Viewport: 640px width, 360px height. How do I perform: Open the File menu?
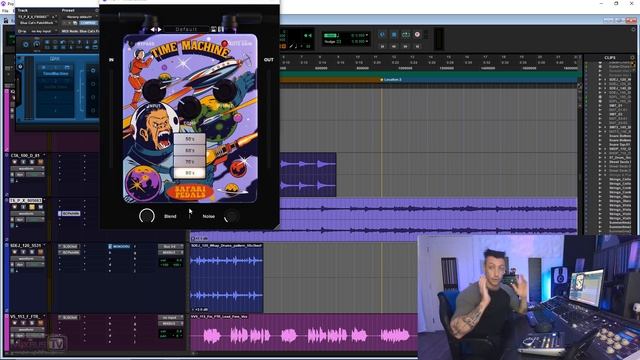[5, 11]
